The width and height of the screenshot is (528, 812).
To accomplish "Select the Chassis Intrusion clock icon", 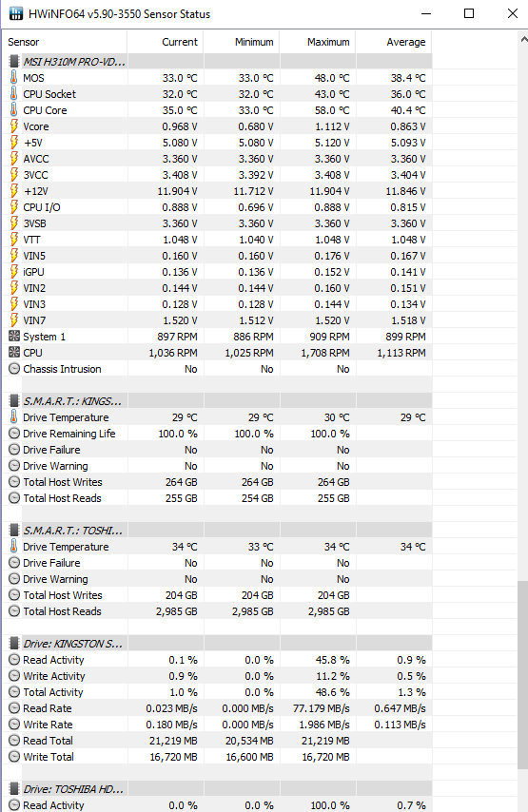I will pos(14,369).
